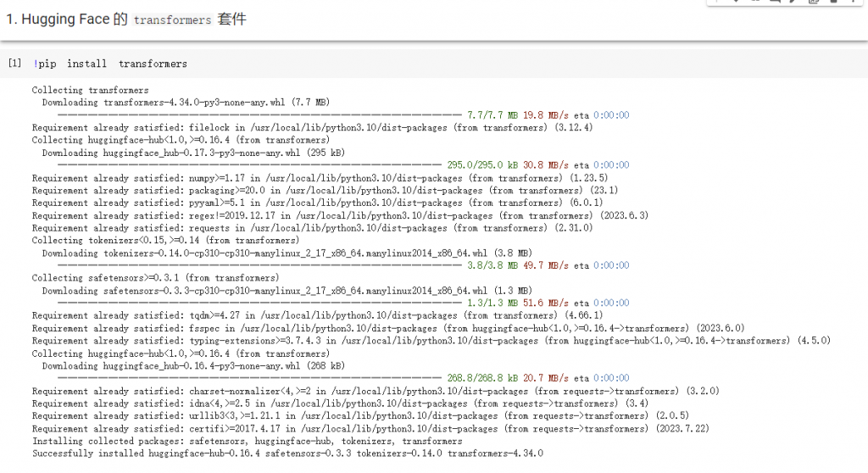Image resolution: width=868 pixels, height=473 pixels.
Task: Click the 'Requirement already satisfied: filelock' line
Action: (312, 127)
